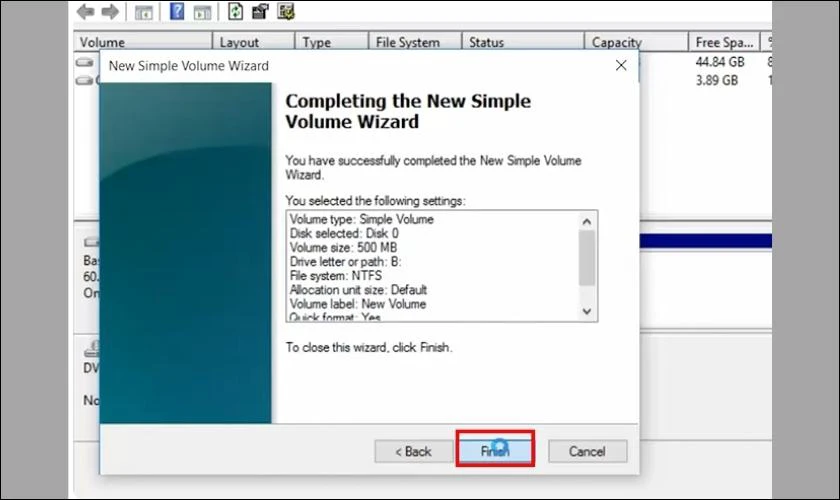The height and width of the screenshot is (500, 840).
Task: Click the Forward arrow in the toolbar
Action: [x=110, y=13]
